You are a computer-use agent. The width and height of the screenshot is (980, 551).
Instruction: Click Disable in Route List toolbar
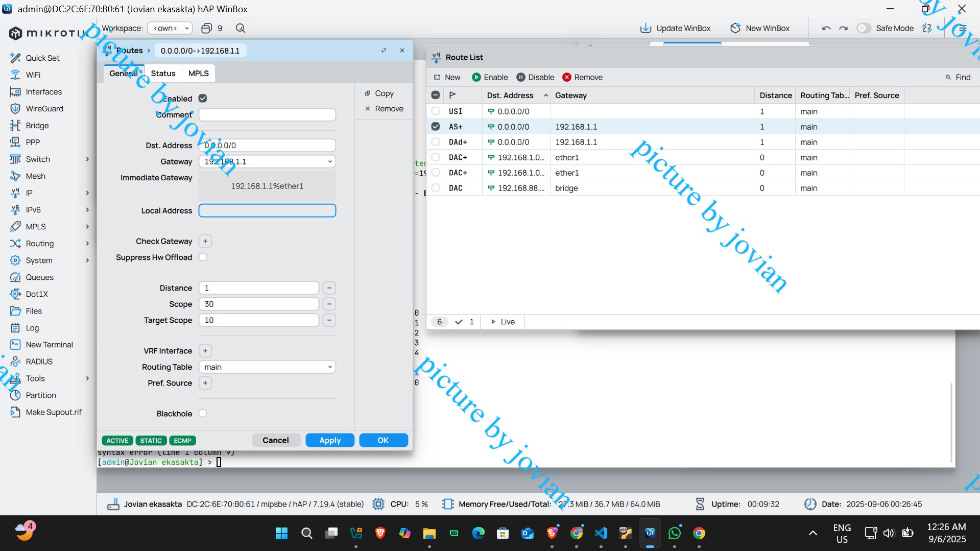(x=535, y=78)
